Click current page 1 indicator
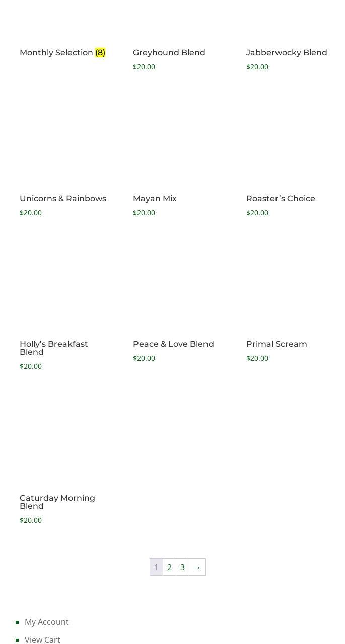Viewport: 345px width, 644px height. tap(156, 567)
